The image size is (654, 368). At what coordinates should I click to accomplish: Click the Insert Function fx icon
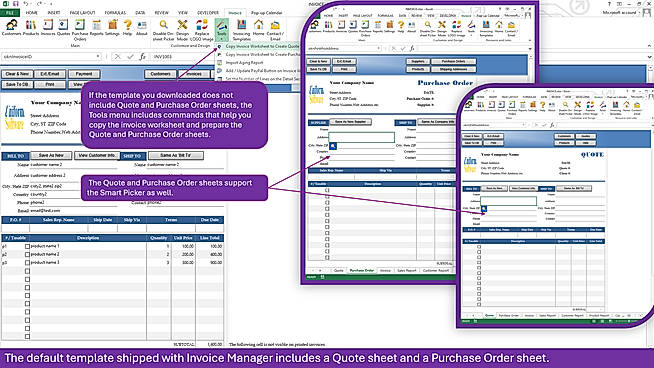pos(142,56)
